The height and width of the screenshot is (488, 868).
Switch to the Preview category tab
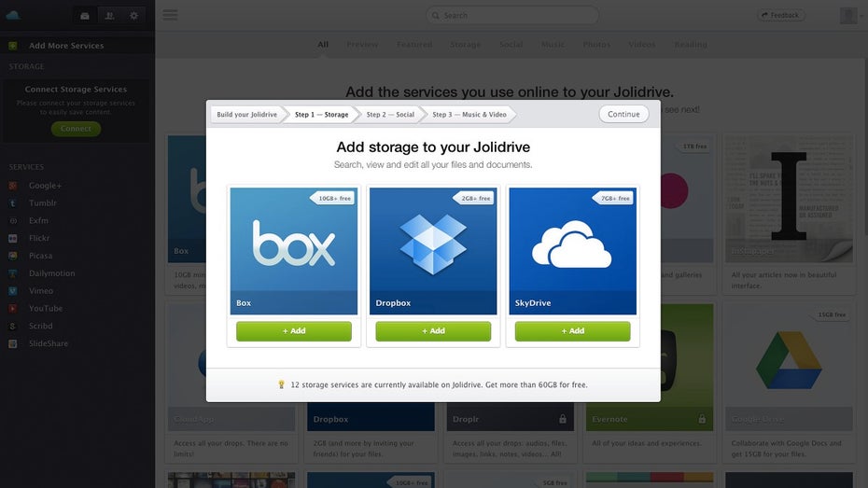click(362, 44)
